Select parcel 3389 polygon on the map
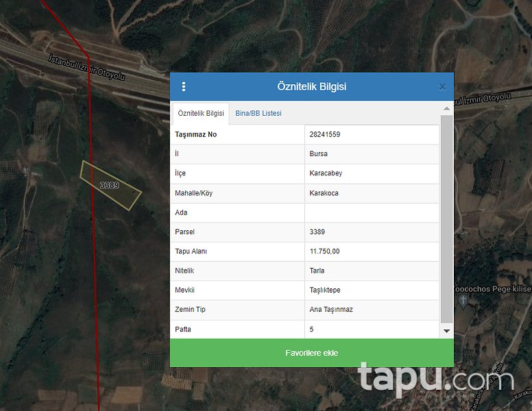The height and width of the screenshot is (411, 532). 110,185
